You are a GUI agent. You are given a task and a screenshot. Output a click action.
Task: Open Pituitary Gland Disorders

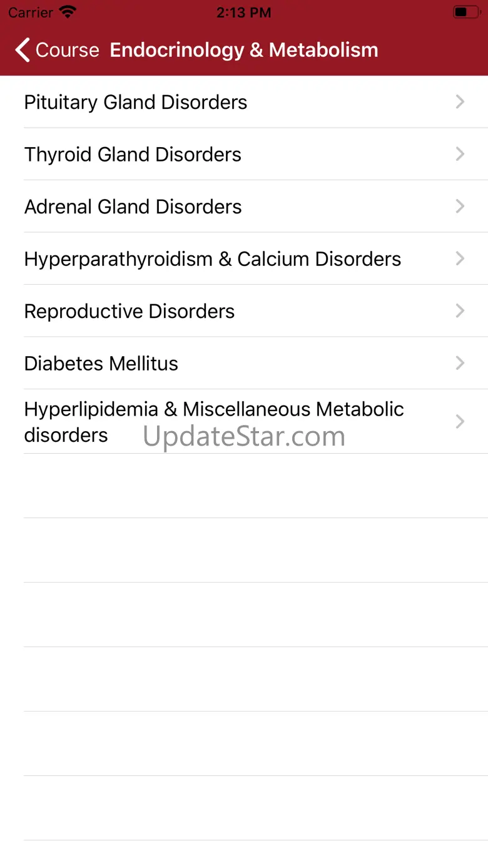(136, 102)
